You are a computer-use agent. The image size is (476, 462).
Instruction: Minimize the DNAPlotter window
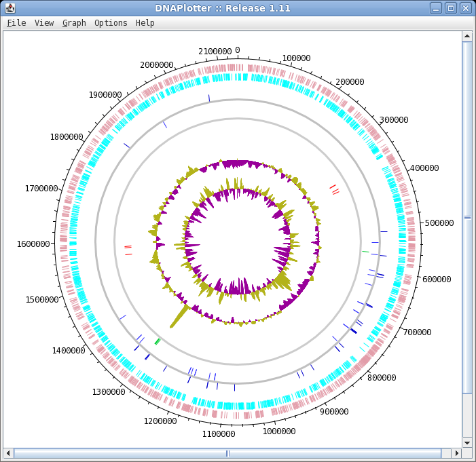coord(436,8)
